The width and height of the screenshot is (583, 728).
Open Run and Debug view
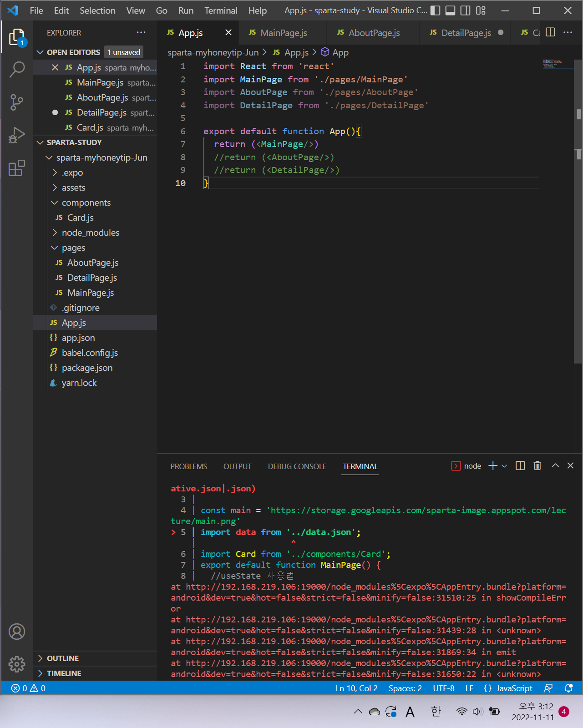(17, 135)
